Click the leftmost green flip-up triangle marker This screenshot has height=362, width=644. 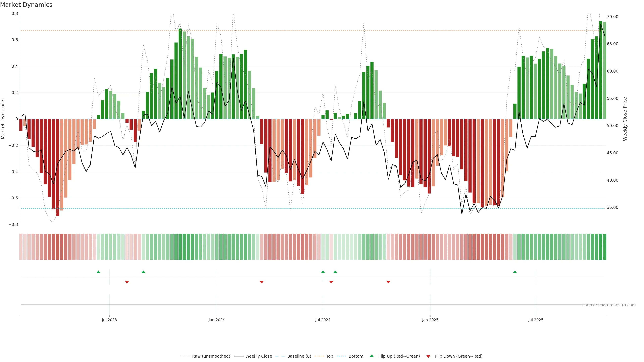tap(98, 272)
